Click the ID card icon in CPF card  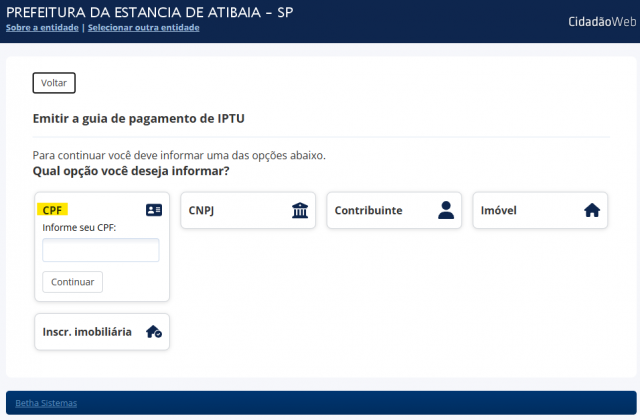(x=153, y=210)
